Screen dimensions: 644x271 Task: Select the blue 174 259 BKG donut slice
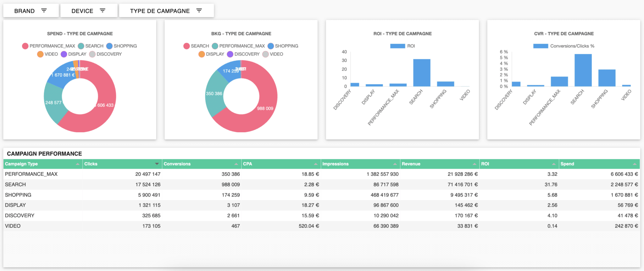pyautogui.click(x=230, y=71)
